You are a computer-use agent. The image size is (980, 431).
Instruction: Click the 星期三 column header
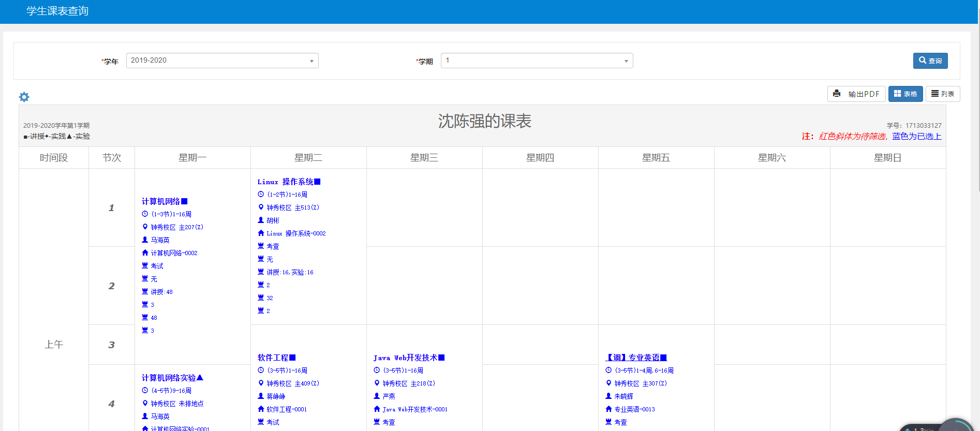[424, 158]
